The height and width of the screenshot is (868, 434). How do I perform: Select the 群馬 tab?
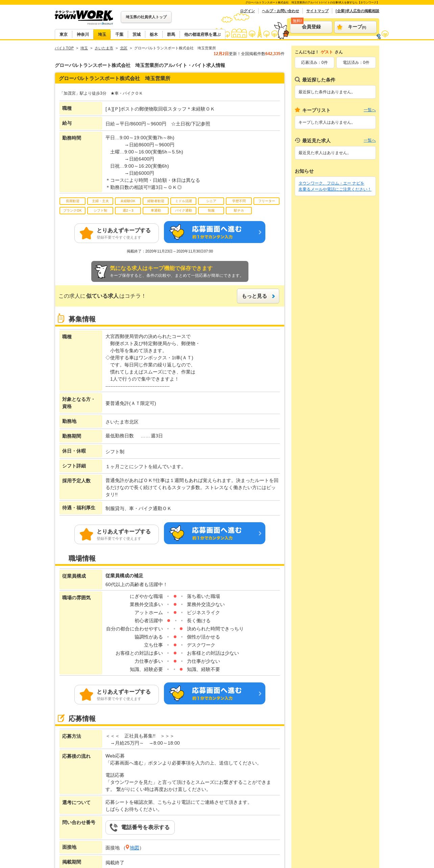[x=171, y=34]
